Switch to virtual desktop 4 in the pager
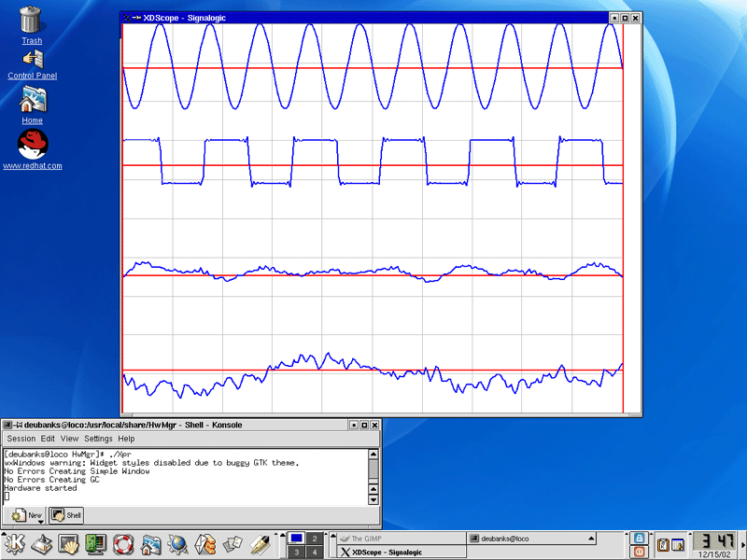Screen dimensions: 747x560 [x=315, y=552]
